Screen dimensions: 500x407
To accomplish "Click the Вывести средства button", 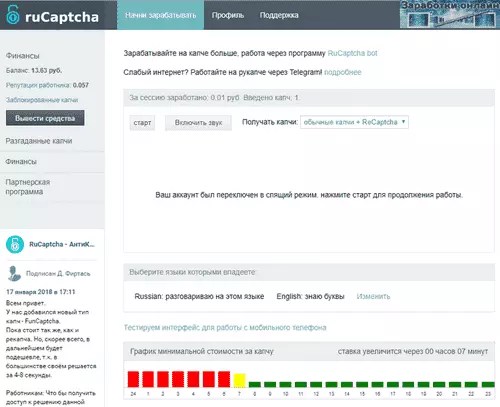I will point(45,118).
